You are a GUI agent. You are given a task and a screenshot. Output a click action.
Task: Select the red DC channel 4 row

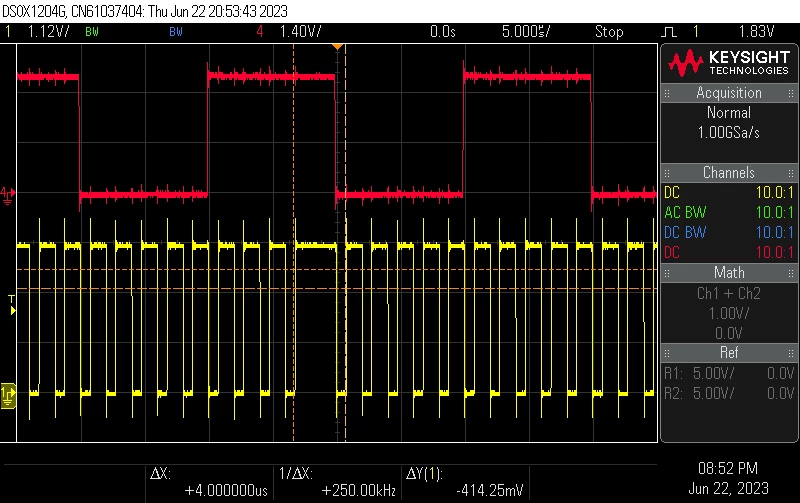pyautogui.click(x=729, y=252)
